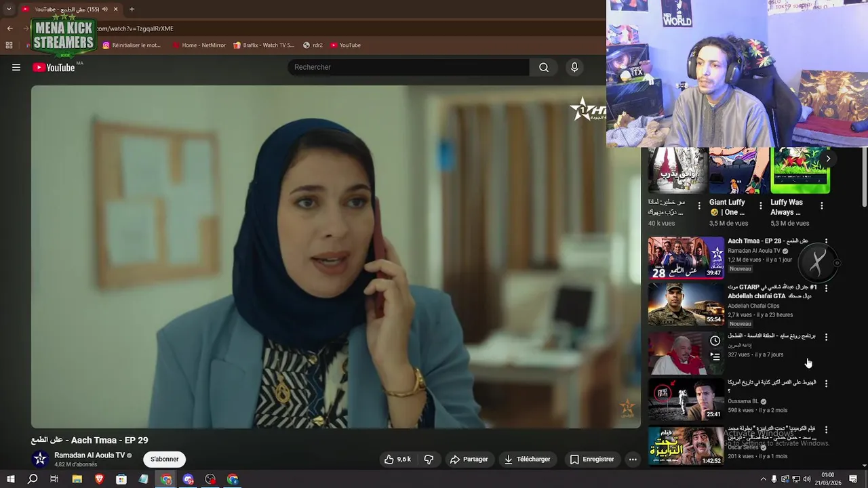The height and width of the screenshot is (488, 868).
Task: Open the Braflix - Watch TV S... bookmark
Action: tap(263, 45)
